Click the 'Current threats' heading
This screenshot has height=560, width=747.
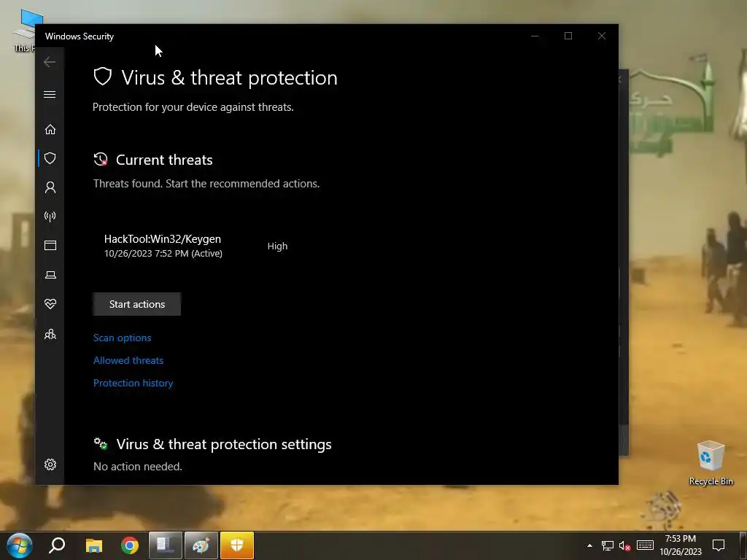point(164,160)
